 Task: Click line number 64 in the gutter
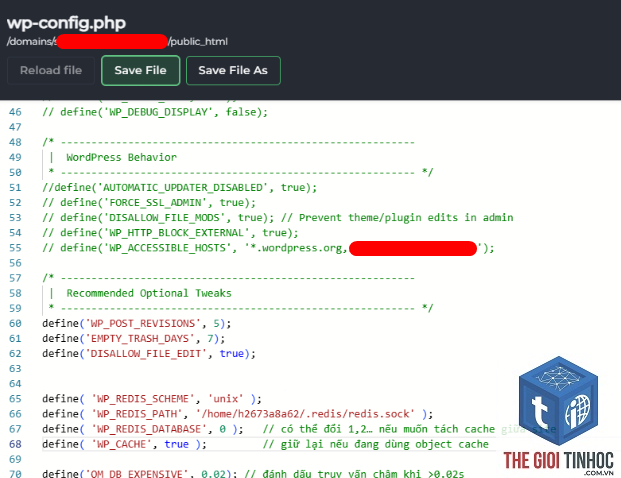pyautogui.click(x=15, y=384)
